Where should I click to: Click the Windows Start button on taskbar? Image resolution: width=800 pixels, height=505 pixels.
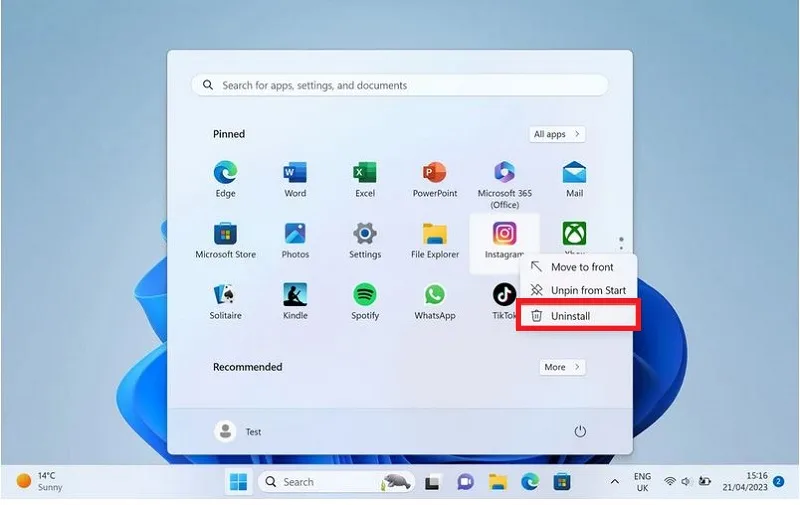pyautogui.click(x=238, y=482)
